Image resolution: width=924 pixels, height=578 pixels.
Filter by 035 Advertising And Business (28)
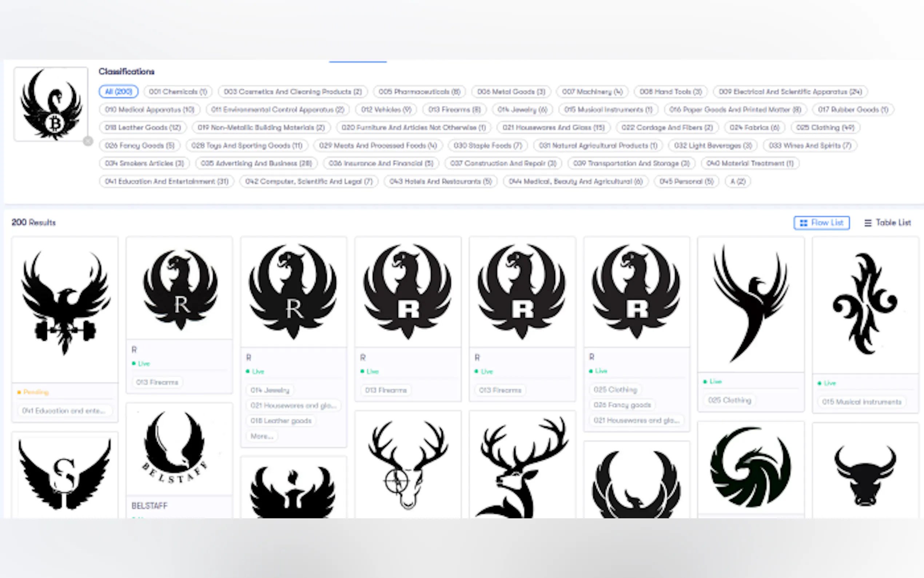tap(256, 164)
